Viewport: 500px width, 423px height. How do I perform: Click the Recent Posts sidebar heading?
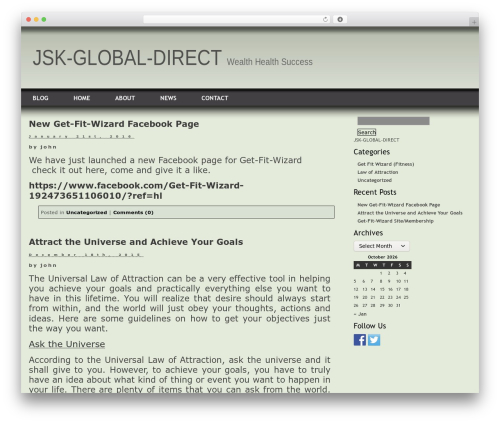tap(375, 192)
